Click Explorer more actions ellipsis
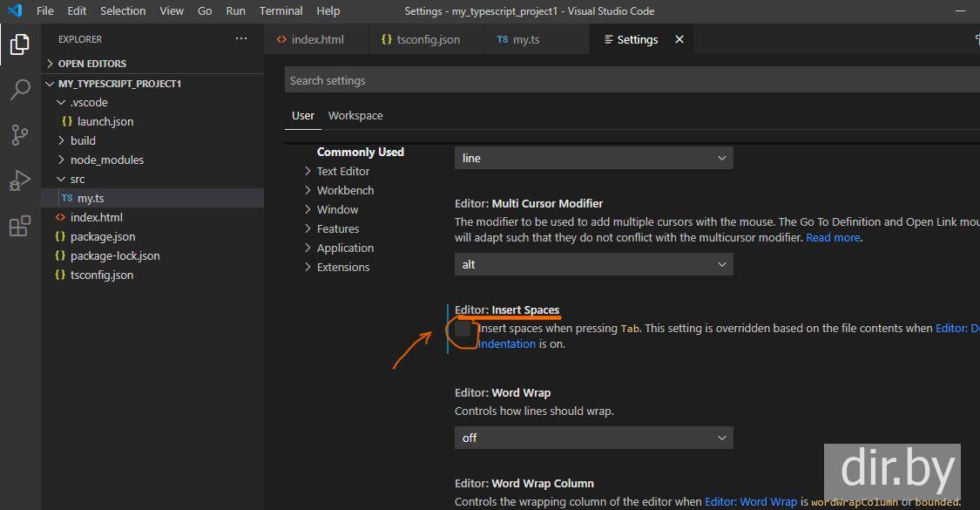 (x=241, y=39)
